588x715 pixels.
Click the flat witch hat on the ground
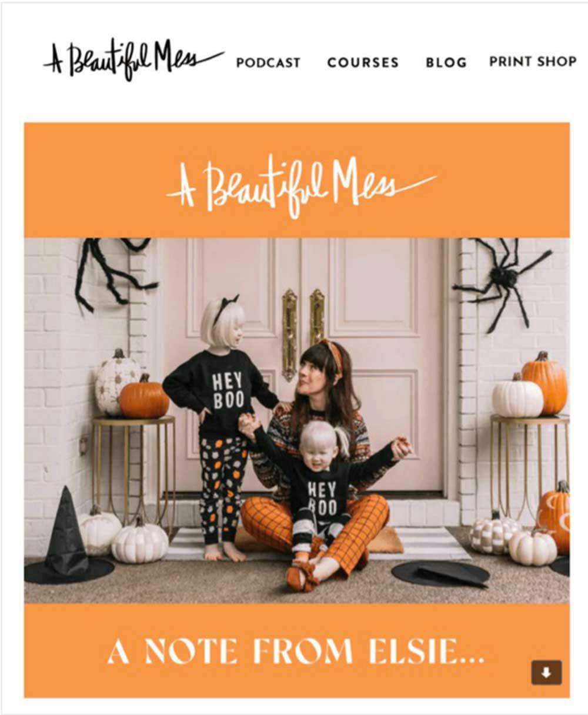tap(440, 573)
